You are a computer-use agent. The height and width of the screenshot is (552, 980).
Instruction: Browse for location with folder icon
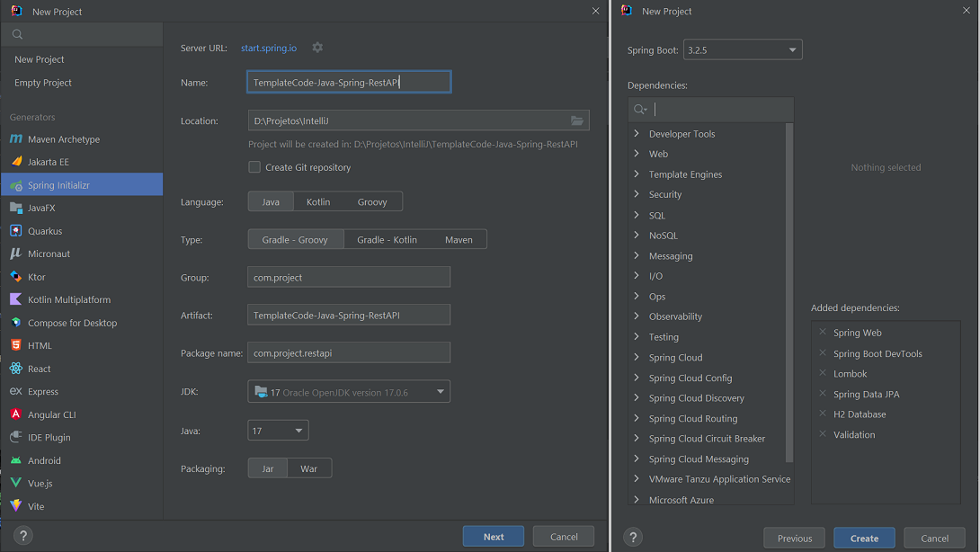[577, 120]
